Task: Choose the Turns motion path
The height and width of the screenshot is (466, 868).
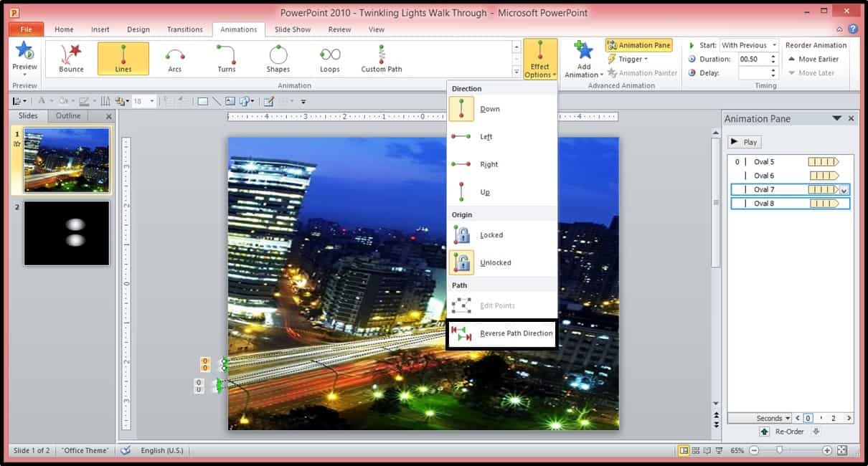Action: tap(227, 59)
